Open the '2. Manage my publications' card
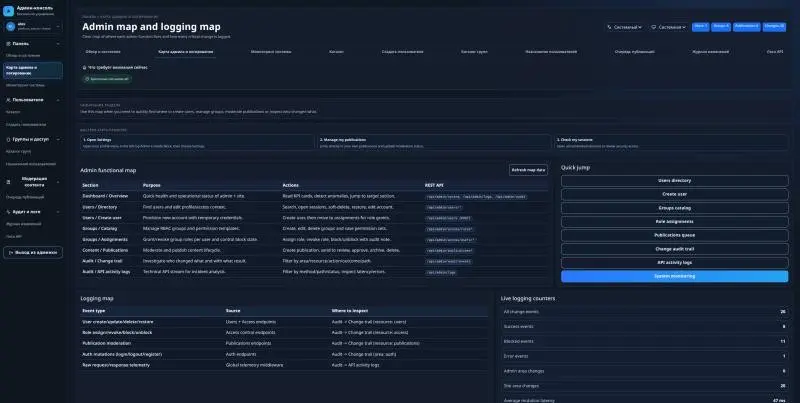Screen dimensions: 800x403 (x=434, y=142)
